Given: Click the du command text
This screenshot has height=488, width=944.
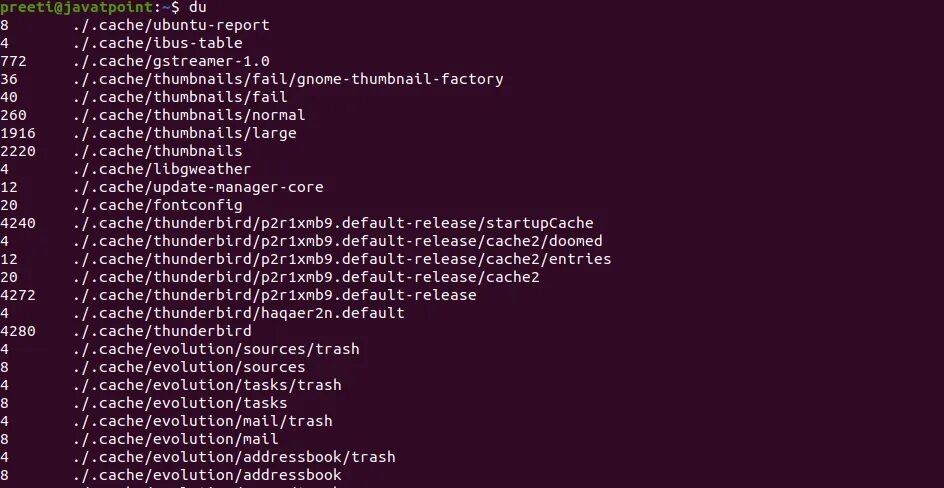Looking at the screenshot, I should pos(197,8).
